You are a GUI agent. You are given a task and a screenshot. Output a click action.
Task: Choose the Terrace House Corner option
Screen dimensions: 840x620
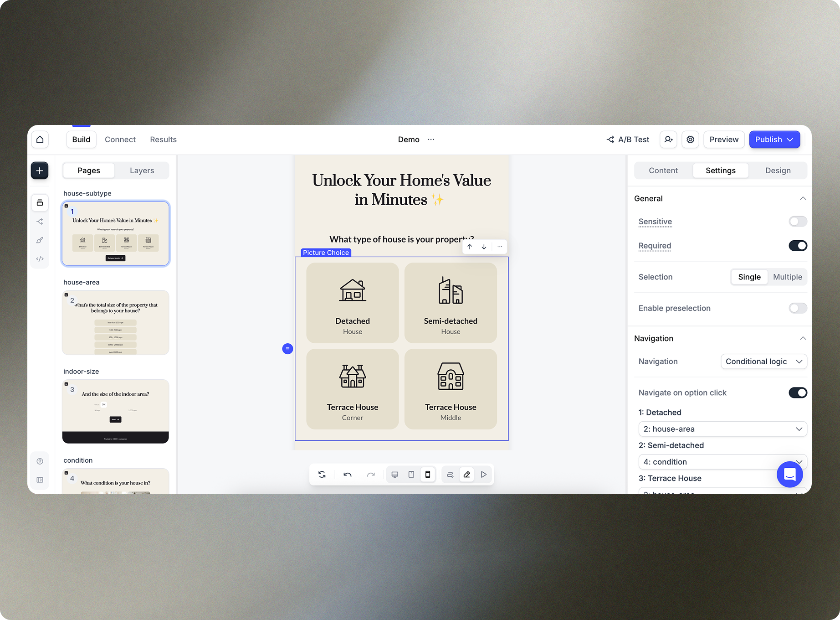click(x=353, y=389)
